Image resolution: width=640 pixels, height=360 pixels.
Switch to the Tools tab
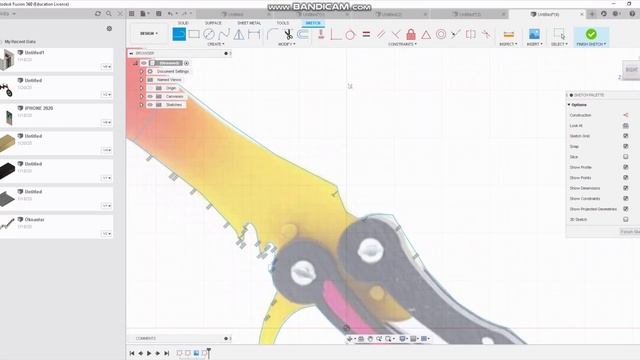coord(282,23)
